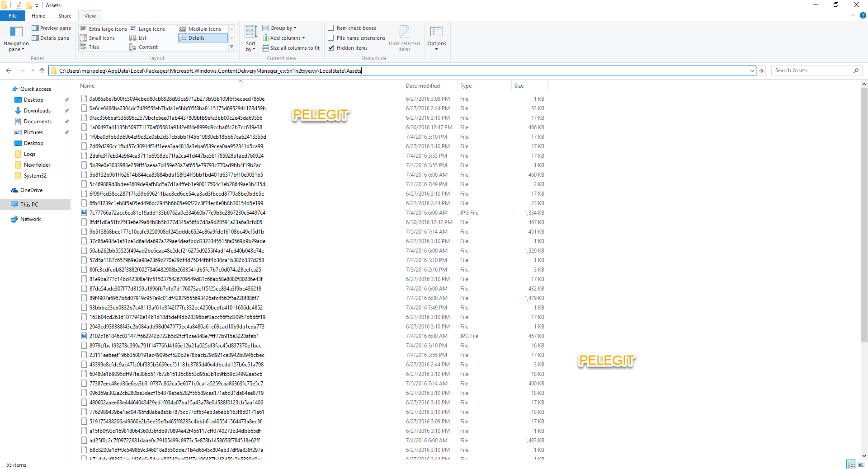The width and height of the screenshot is (868, 469).
Task: Select the View tab
Action: pyautogui.click(x=90, y=16)
